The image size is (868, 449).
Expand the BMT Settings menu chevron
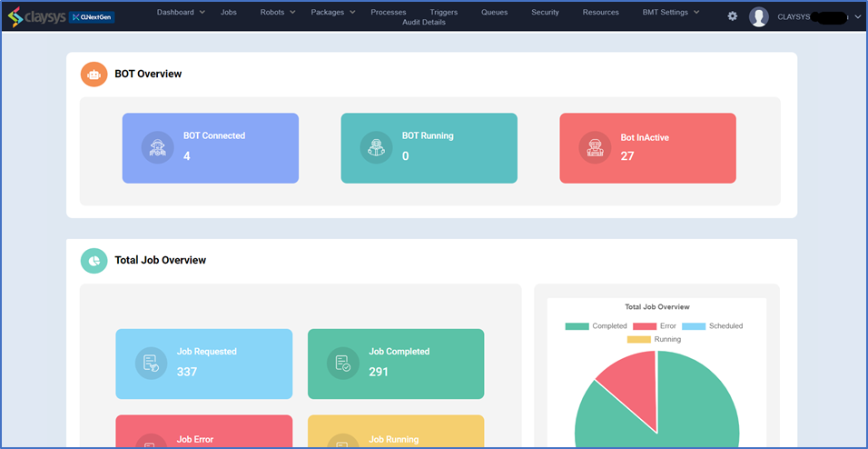click(x=696, y=12)
